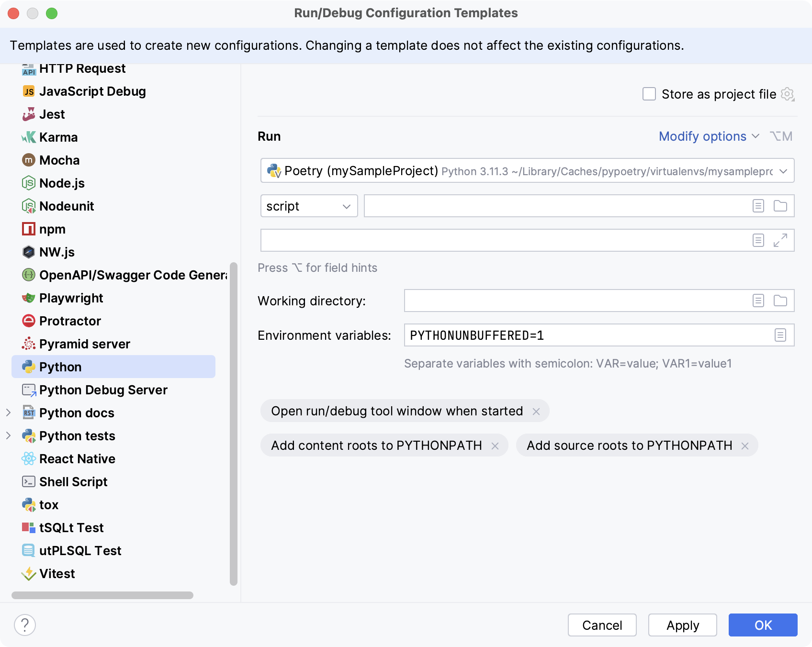Expand the Python tests tree item
The width and height of the screenshot is (812, 647).
tap(8, 435)
